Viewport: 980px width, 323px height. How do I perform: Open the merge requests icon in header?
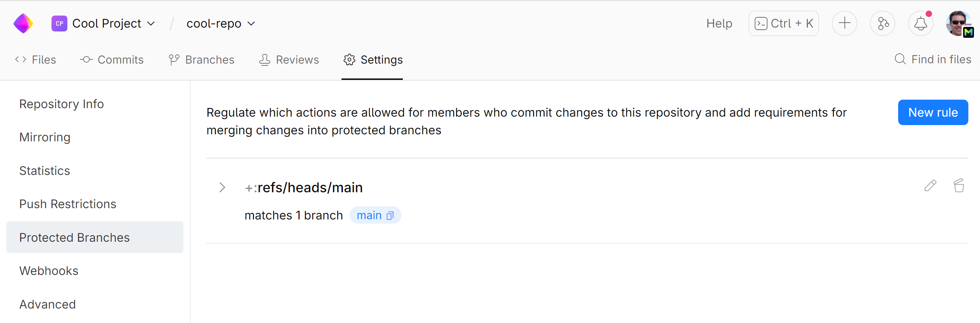pyautogui.click(x=883, y=24)
